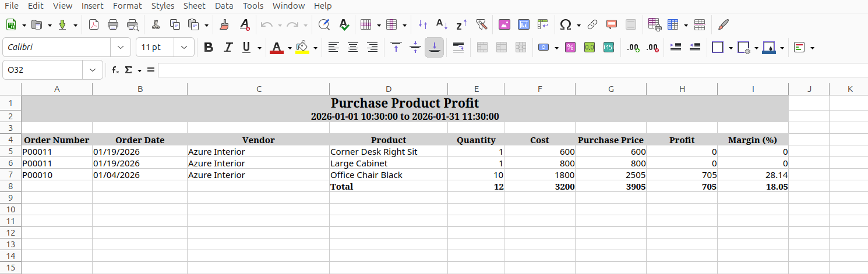Click the New spreadsheet icon

point(11,25)
